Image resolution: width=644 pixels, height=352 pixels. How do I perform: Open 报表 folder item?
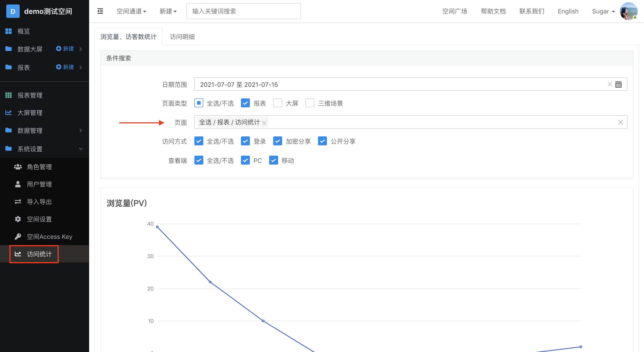(24, 67)
